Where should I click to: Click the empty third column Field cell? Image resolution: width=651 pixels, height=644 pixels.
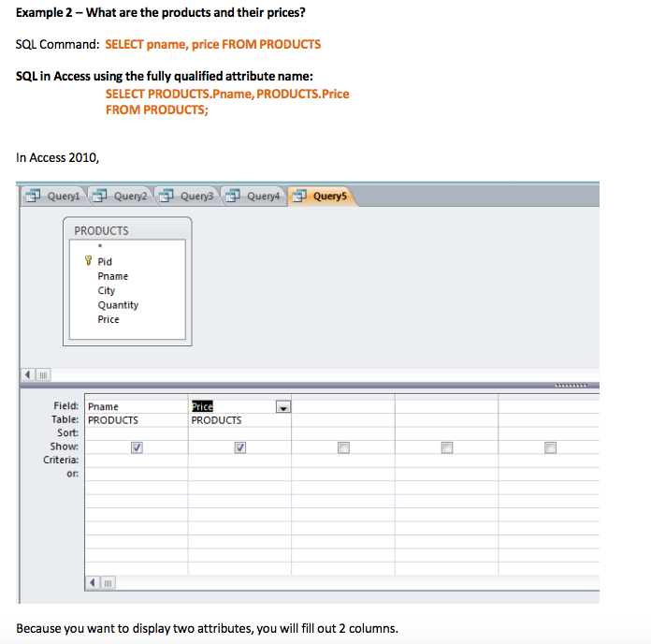[x=343, y=406]
